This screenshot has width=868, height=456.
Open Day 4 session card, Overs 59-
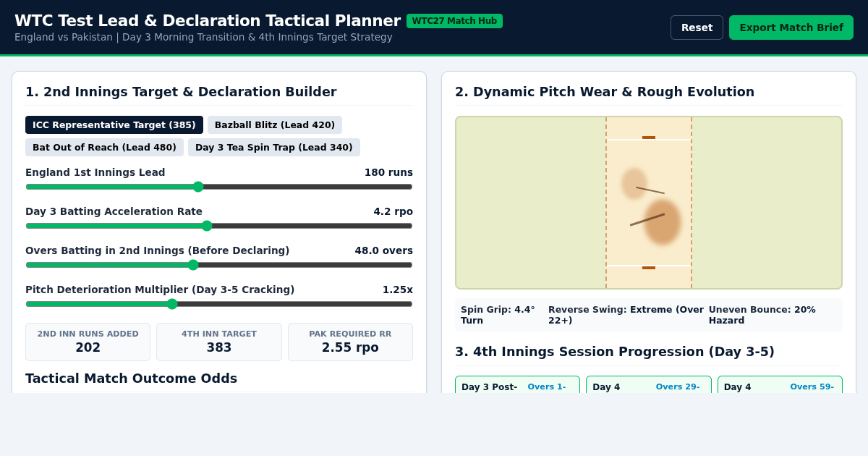(780, 385)
